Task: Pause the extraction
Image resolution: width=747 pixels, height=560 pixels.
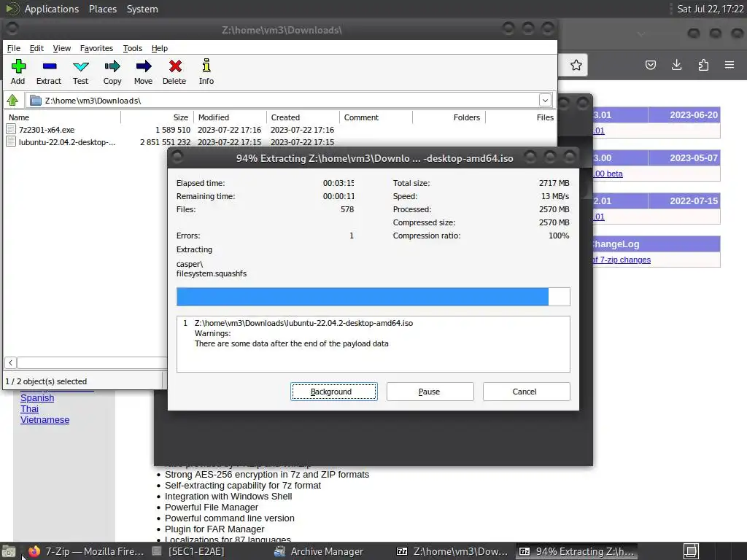Action: tap(430, 392)
